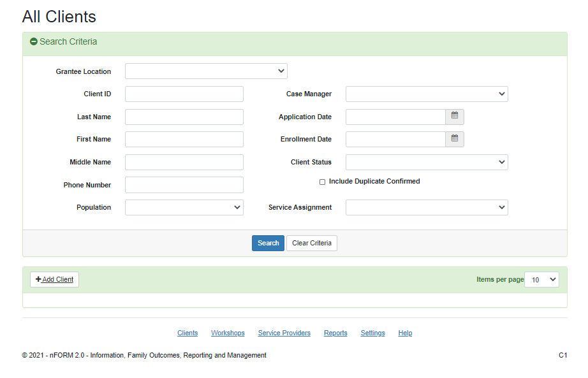Screen dimensions: 588x378
Task: Click the Clear Criteria button
Action: [x=311, y=243]
